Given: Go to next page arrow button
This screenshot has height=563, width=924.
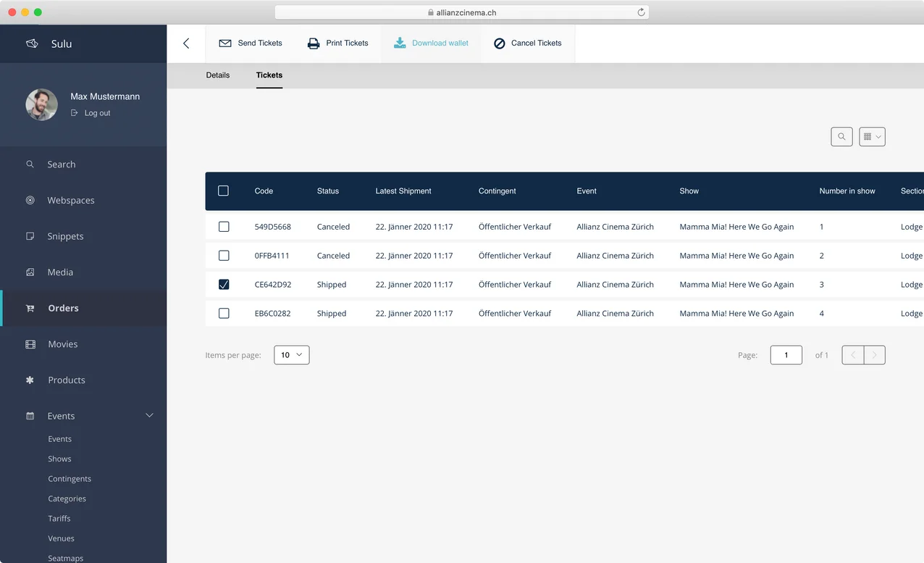Looking at the screenshot, I should [874, 355].
